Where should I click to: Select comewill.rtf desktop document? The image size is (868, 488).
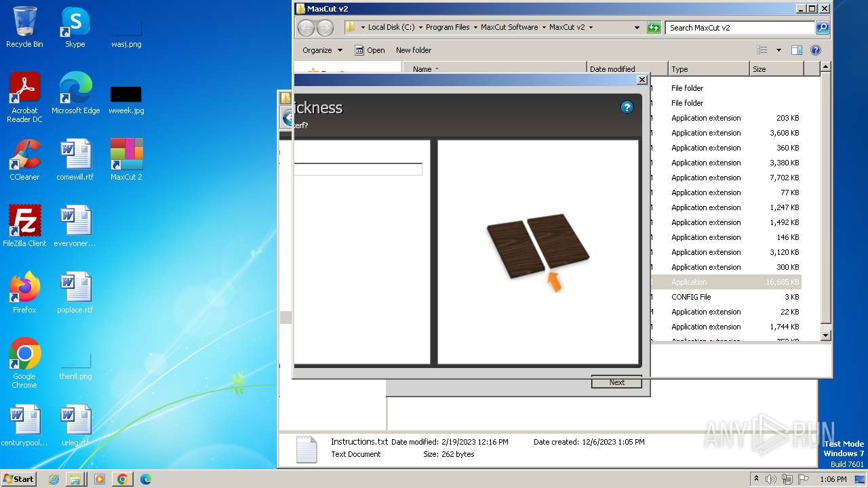(75, 160)
